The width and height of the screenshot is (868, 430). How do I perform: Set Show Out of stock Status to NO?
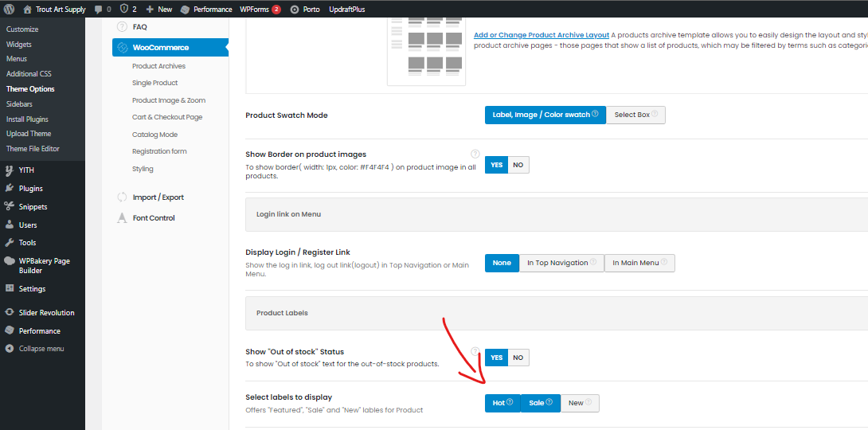[x=518, y=358]
